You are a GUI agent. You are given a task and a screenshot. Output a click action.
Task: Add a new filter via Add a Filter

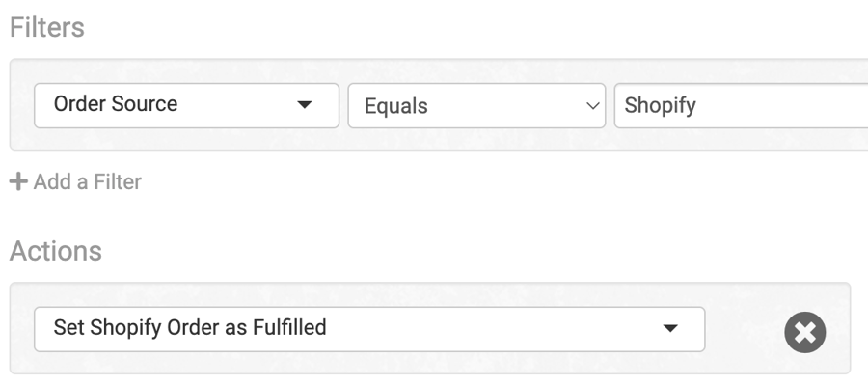coord(76,181)
